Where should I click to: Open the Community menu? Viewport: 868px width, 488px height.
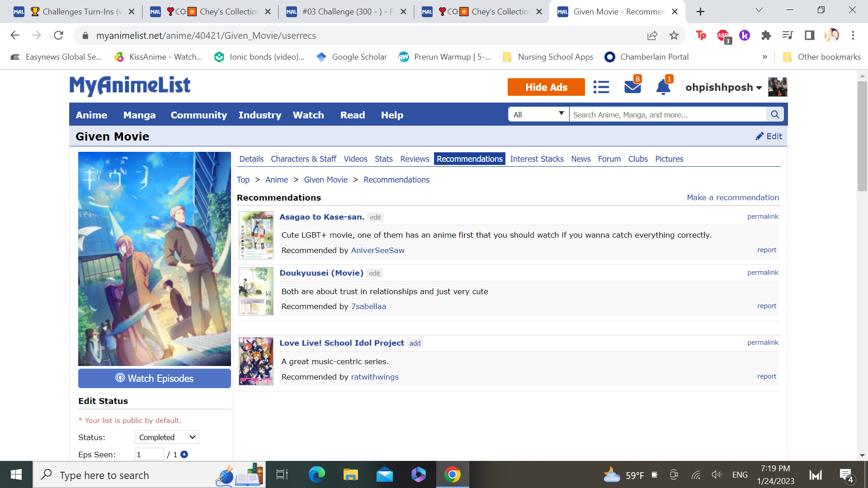(198, 115)
